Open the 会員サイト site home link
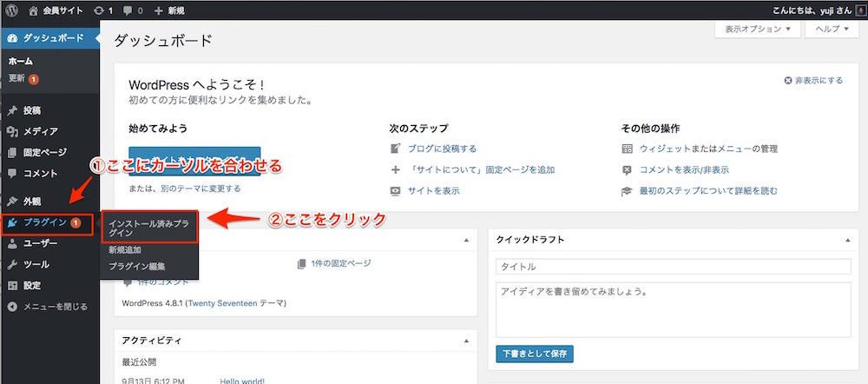 point(54,10)
